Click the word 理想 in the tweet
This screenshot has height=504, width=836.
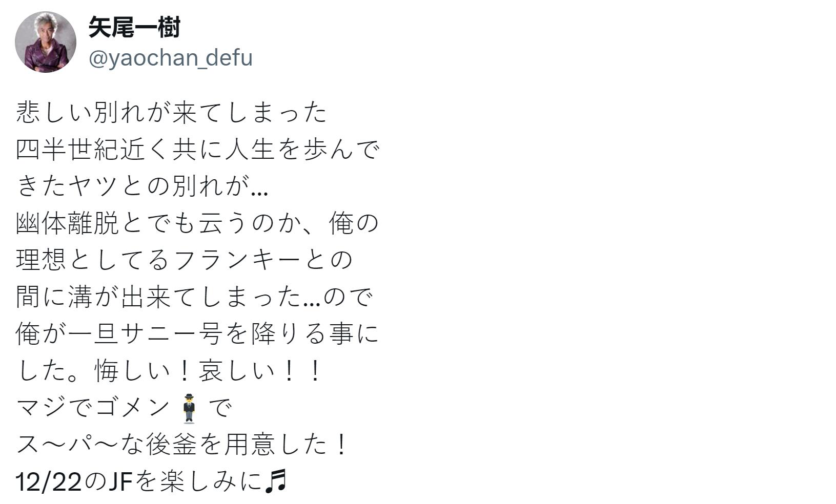click(42, 260)
